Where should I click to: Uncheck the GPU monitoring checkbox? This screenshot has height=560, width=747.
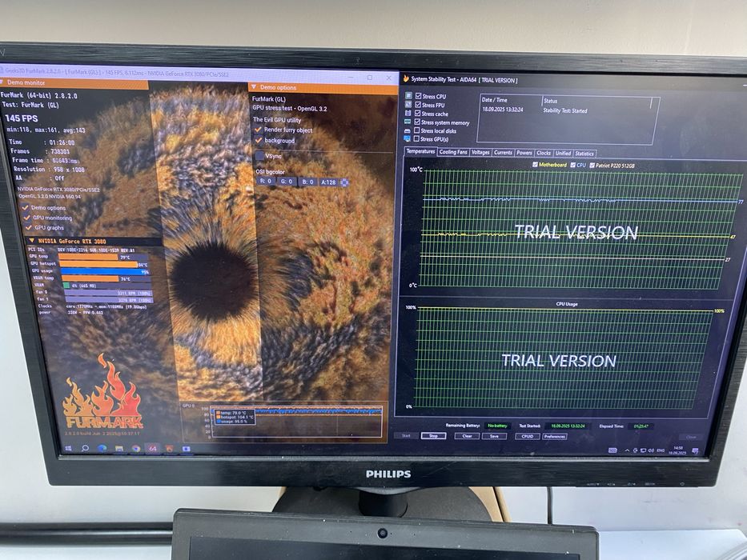[x=26, y=218]
